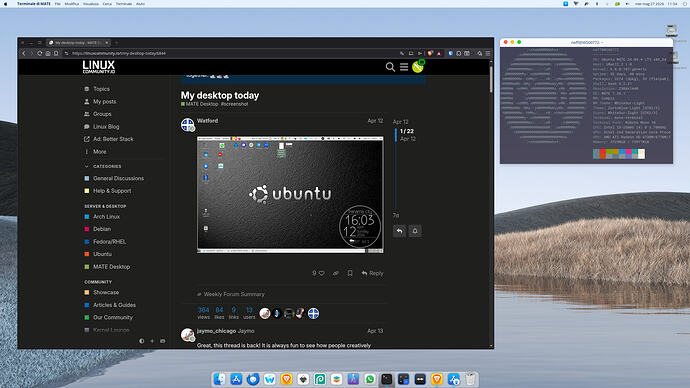Open Weekly Forum Summary link

pyautogui.click(x=231, y=294)
